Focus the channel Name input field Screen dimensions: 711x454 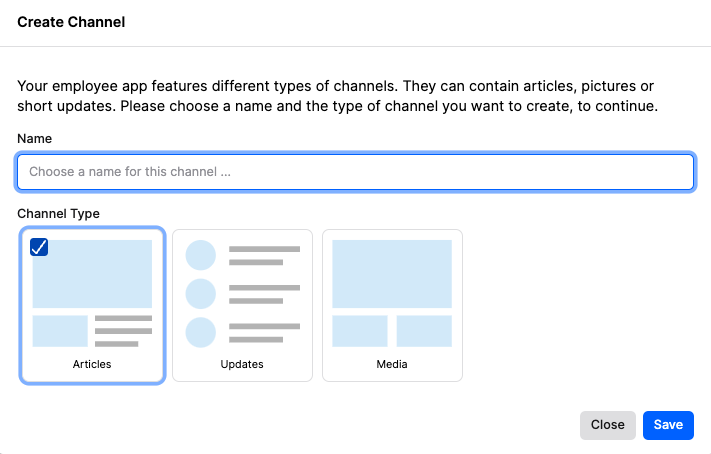(x=355, y=172)
